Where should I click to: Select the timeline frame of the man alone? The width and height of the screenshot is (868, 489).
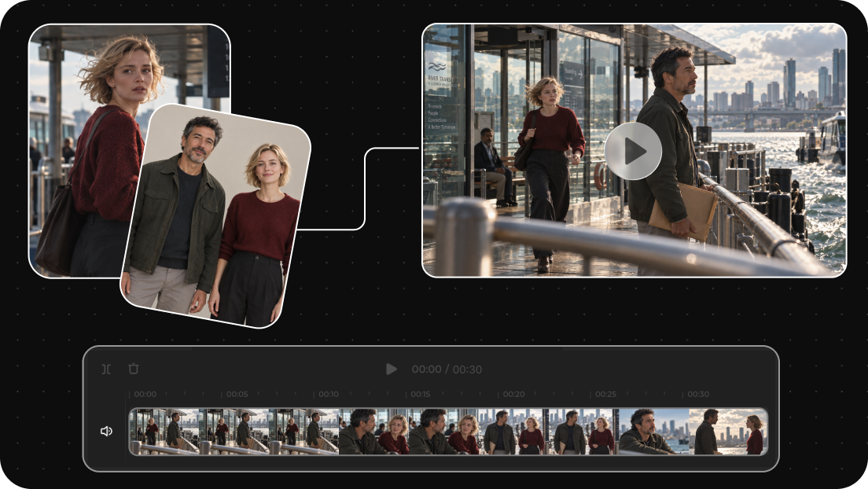tap(654, 432)
